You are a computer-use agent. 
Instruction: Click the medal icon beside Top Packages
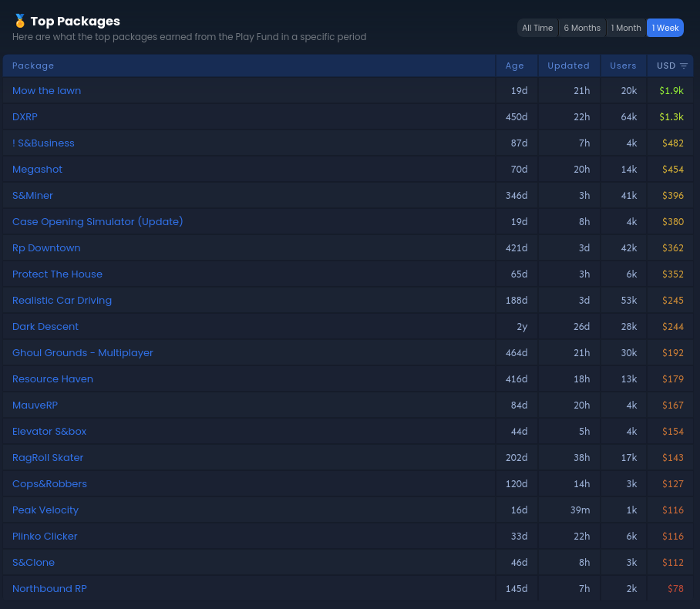tap(19, 21)
